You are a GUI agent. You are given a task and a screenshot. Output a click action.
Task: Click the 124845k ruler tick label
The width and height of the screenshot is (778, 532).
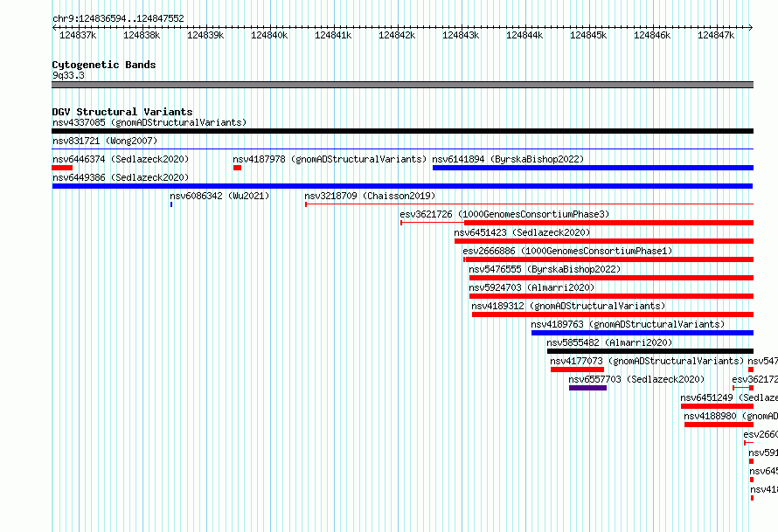pos(588,35)
